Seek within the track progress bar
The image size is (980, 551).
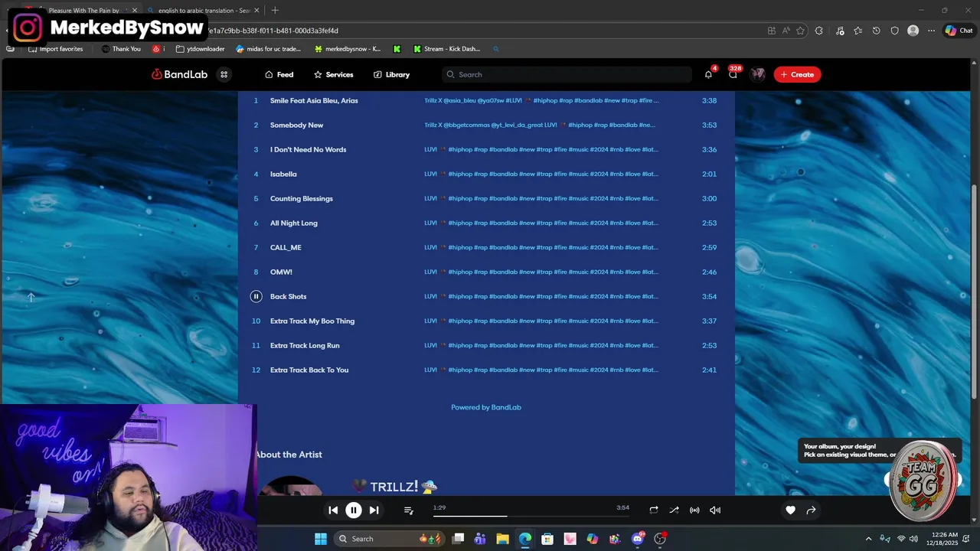[531, 516]
